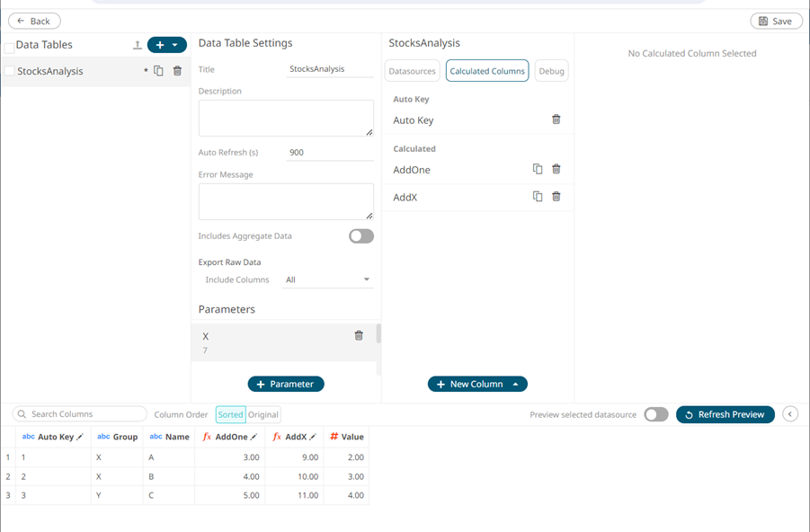
Task: Delete the Auto Key column
Action: point(556,120)
